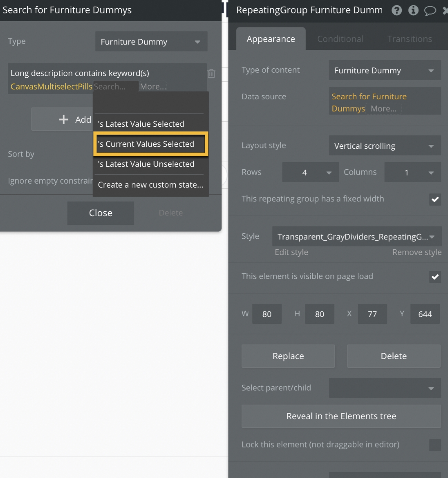Click Reveal in the Elements tree button
This screenshot has height=478, width=448.
[341, 416]
